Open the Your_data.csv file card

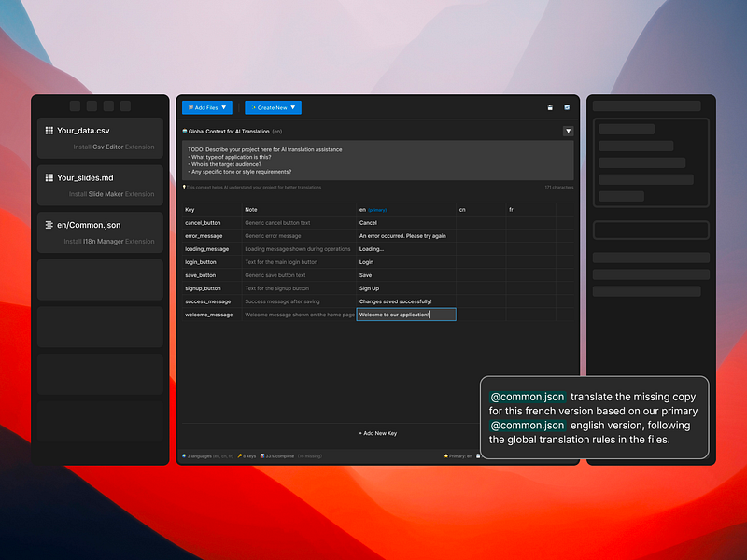pyautogui.click(x=100, y=138)
